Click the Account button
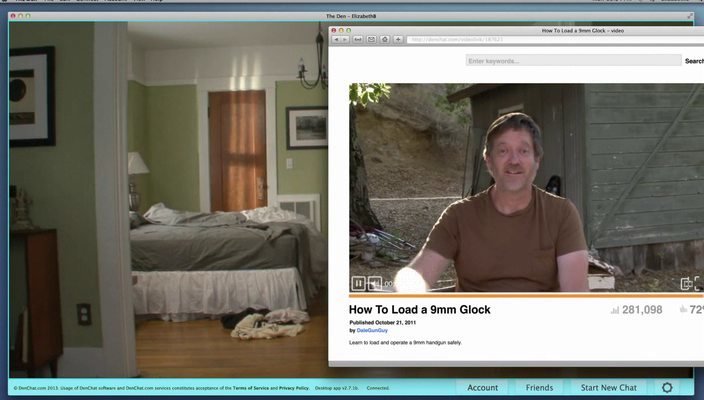This screenshot has height=400, width=704. click(x=482, y=387)
